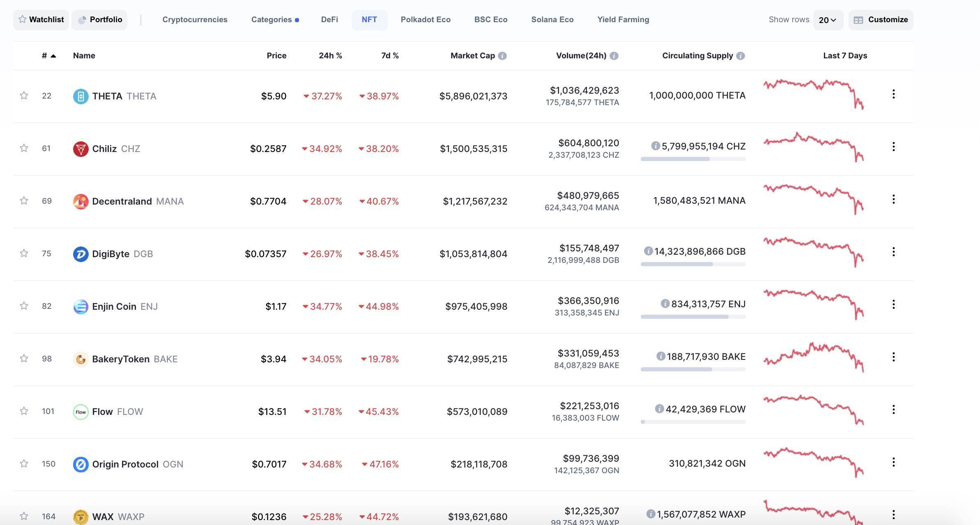Image resolution: width=980 pixels, height=525 pixels.
Task: Star THETA to add to watchlist
Action: point(24,96)
